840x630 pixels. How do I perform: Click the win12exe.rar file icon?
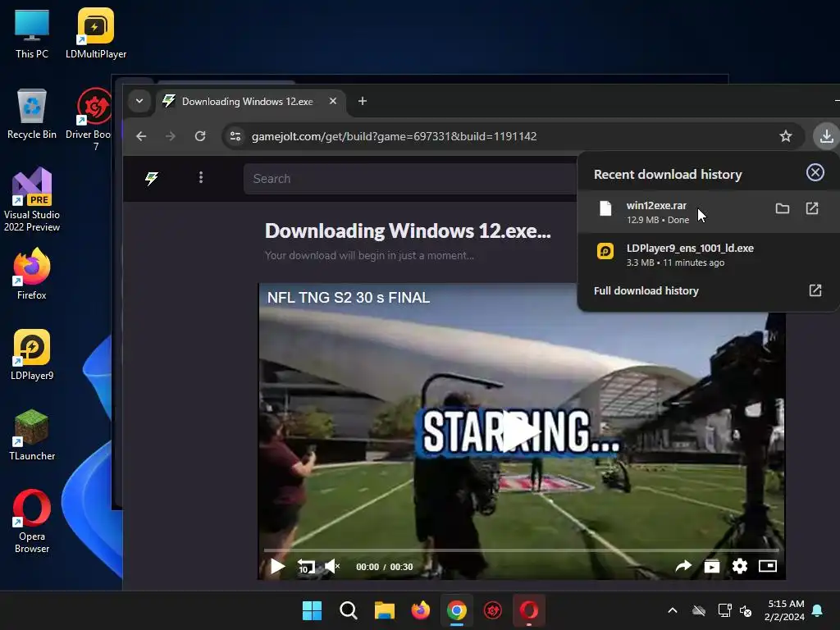[605, 208]
